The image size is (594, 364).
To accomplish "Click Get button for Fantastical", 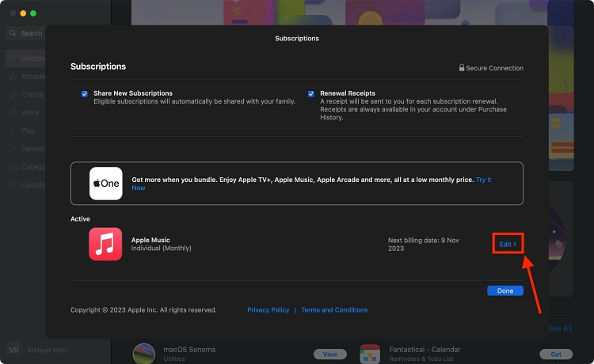I will (x=556, y=355).
